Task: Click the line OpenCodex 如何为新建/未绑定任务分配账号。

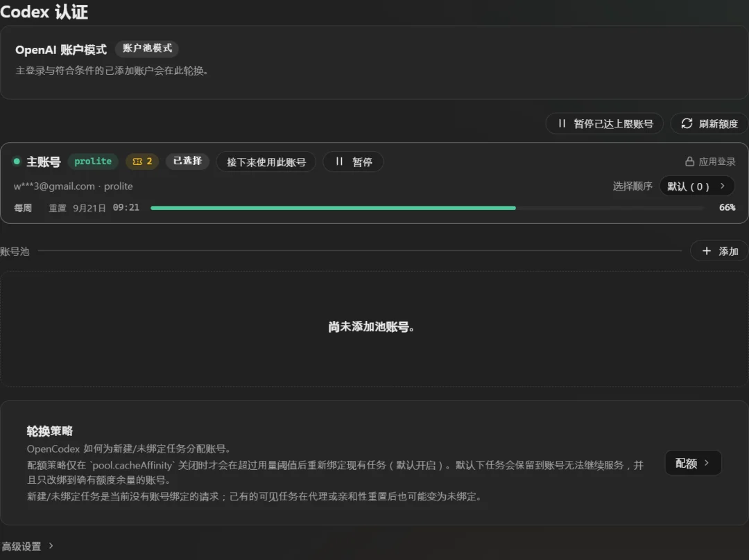Action: pos(130,449)
